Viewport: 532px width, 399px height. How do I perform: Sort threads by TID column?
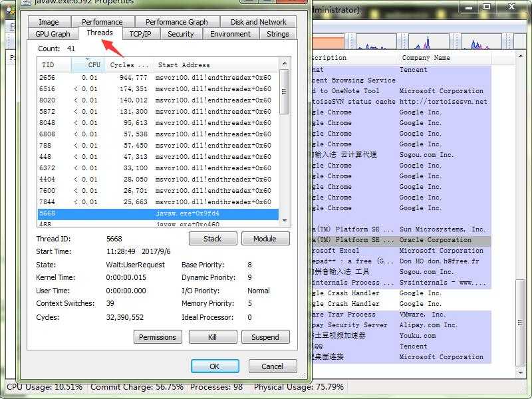point(55,65)
